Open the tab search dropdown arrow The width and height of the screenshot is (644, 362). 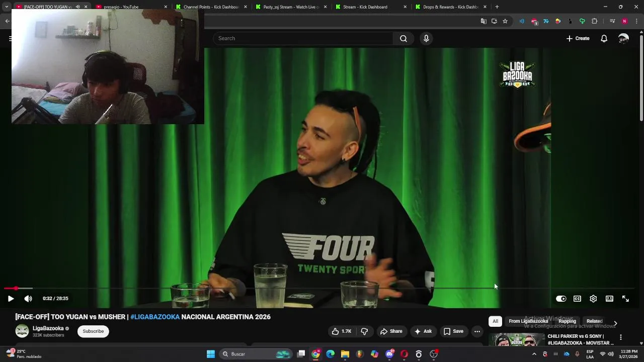pyautogui.click(x=6, y=7)
